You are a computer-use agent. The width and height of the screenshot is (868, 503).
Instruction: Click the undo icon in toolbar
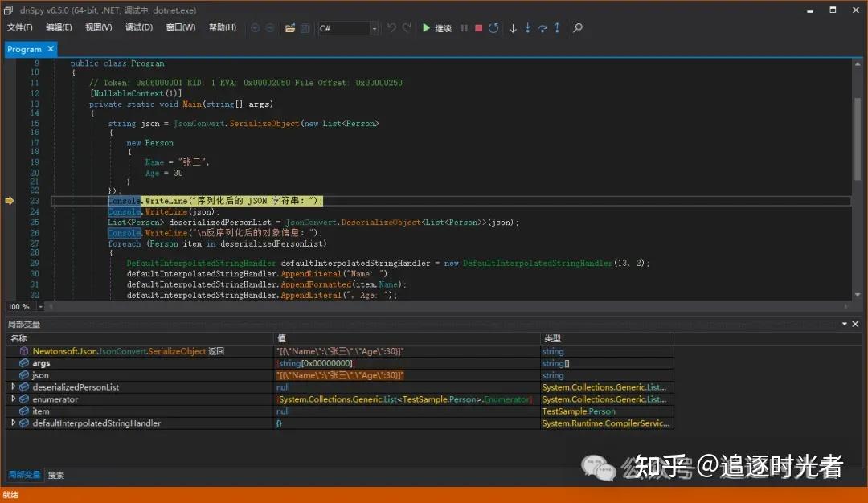pyautogui.click(x=391, y=27)
